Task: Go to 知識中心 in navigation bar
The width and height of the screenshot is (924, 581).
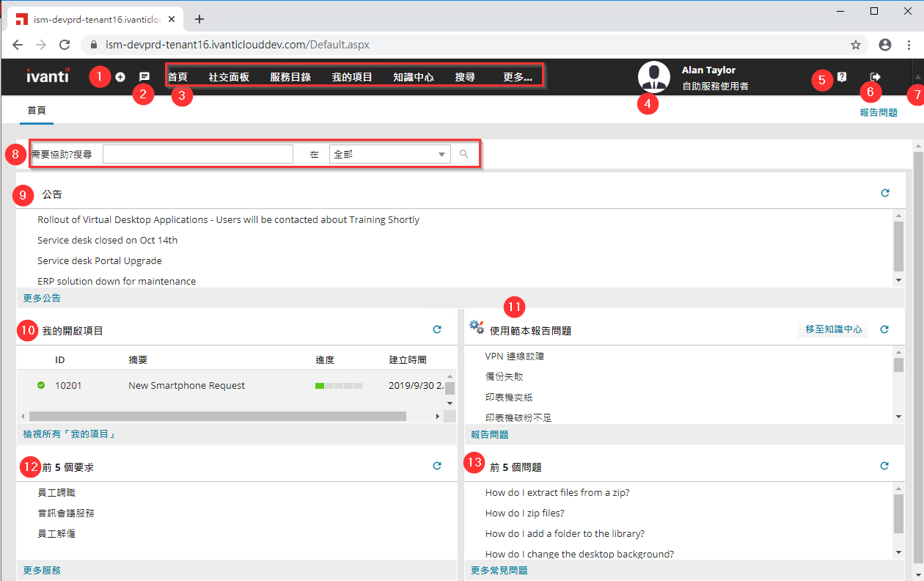Action: [413, 77]
